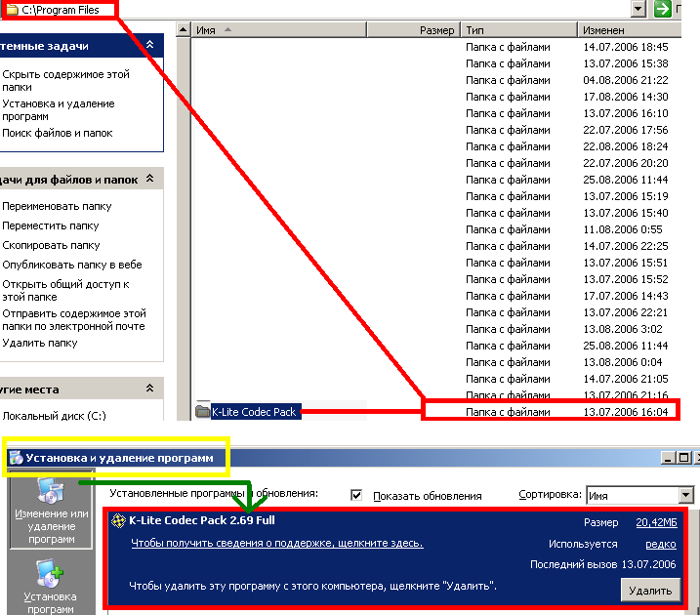This screenshot has width=700, height=615.
Task: Sort files by the Изменен column header
Action: coord(630,30)
